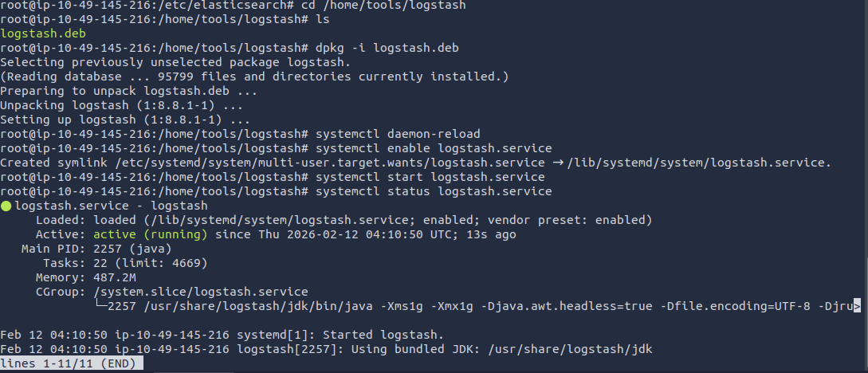868x373 pixels.
Task: Click the tree branch glyph before 2257
Action: pyautogui.click(x=100, y=304)
